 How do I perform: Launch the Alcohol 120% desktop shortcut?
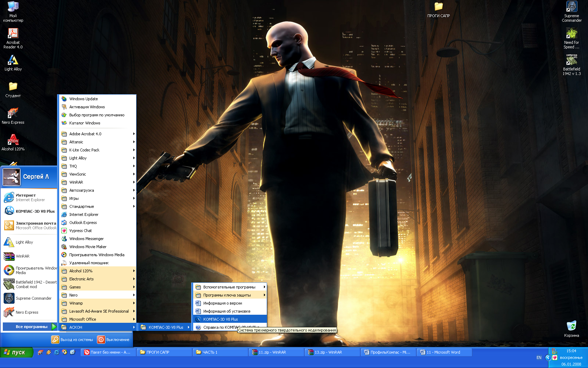(13, 143)
